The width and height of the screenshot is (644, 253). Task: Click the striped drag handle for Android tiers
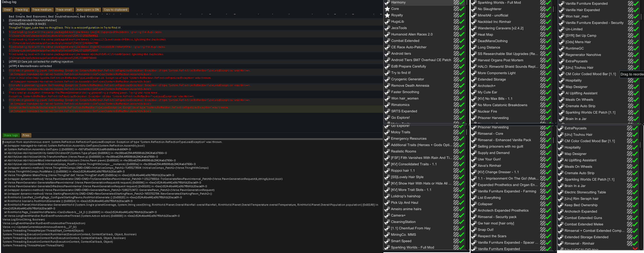coord(456,54)
